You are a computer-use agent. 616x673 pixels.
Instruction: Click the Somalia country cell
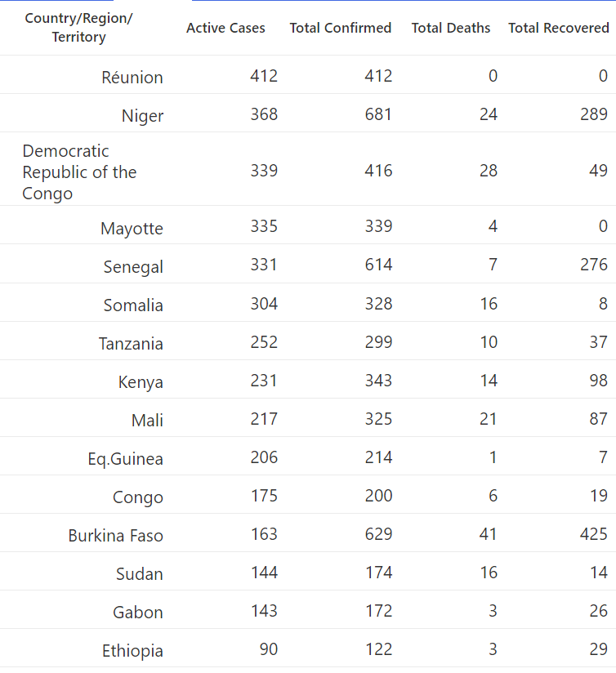pos(133,305)
